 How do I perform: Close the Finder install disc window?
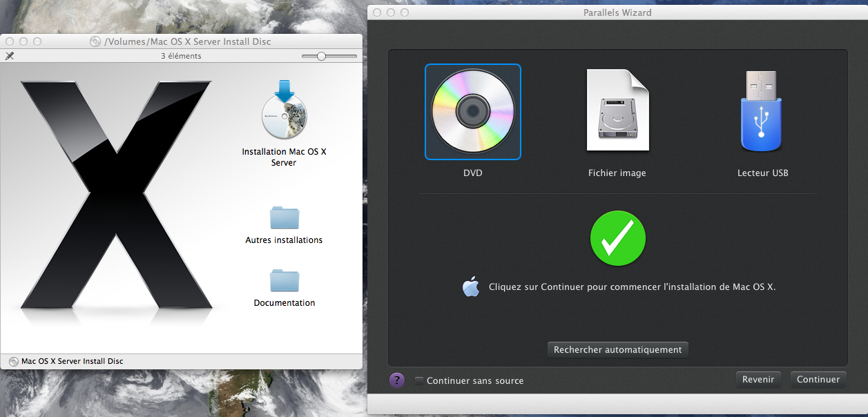(x=10, y=41)
